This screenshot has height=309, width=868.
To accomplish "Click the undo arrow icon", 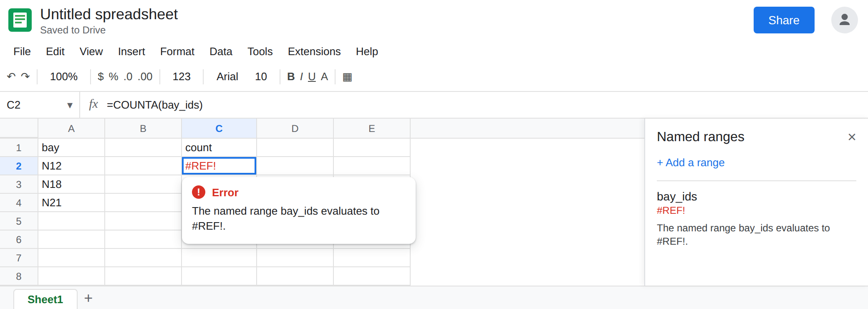I will (x=11, y=76).
